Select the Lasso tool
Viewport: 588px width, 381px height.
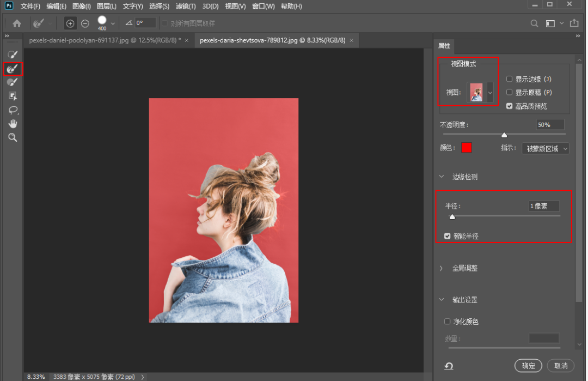click(x=12, y=110)
